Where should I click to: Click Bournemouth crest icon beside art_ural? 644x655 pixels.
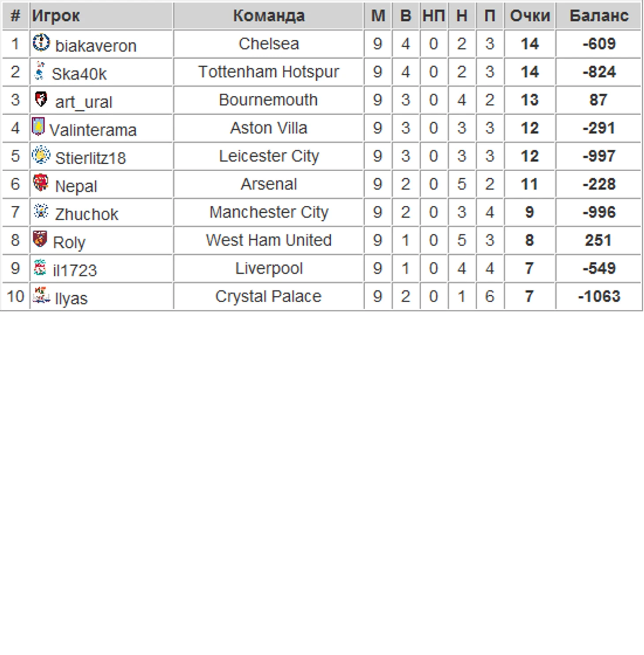point(41,98)
